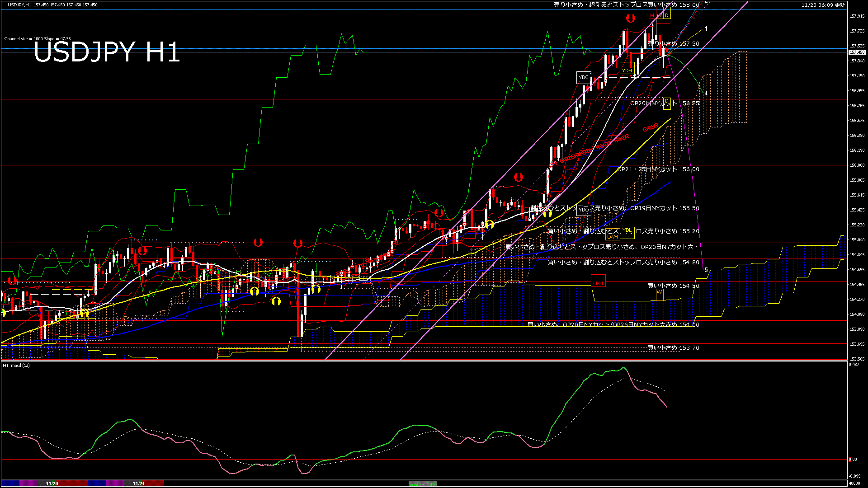Viewport: 868px width, 488px height.
Task: Click the wave number 5 projection marker
Action: click(706, 270)
